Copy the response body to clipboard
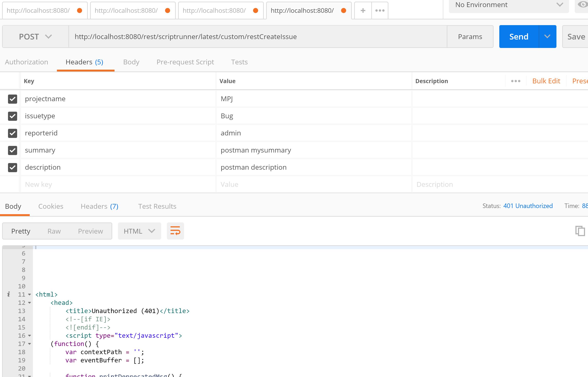This screenshot has height=377, width=588. pyautogui.click(x=580, y=231)
